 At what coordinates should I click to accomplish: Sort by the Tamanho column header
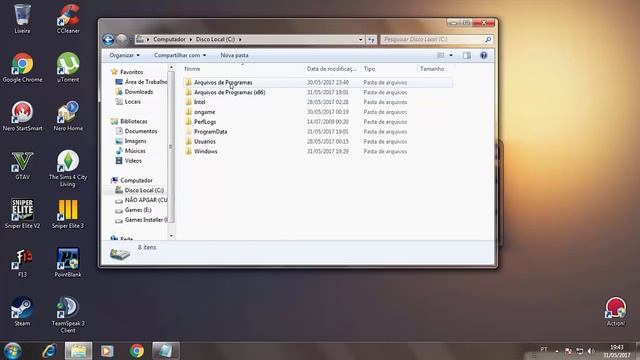(x=432, y=69)
